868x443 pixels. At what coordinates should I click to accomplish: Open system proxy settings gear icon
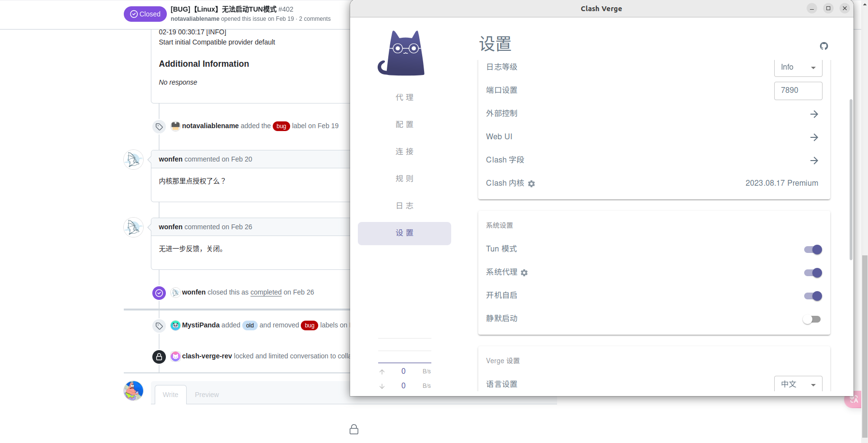point(524,273)
